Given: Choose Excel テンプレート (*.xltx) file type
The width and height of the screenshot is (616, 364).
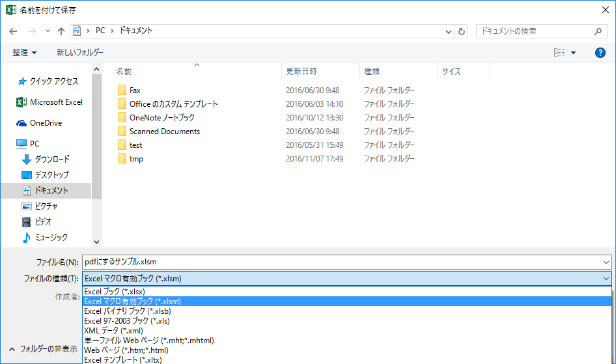Looking at the screenshot, I should click(x=347, y=359).
